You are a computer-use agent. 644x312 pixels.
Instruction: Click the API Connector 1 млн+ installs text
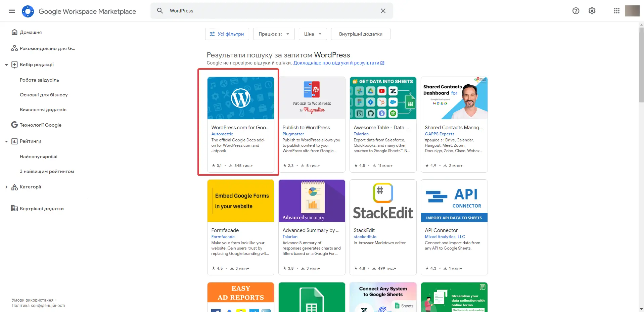pos(455,268)
